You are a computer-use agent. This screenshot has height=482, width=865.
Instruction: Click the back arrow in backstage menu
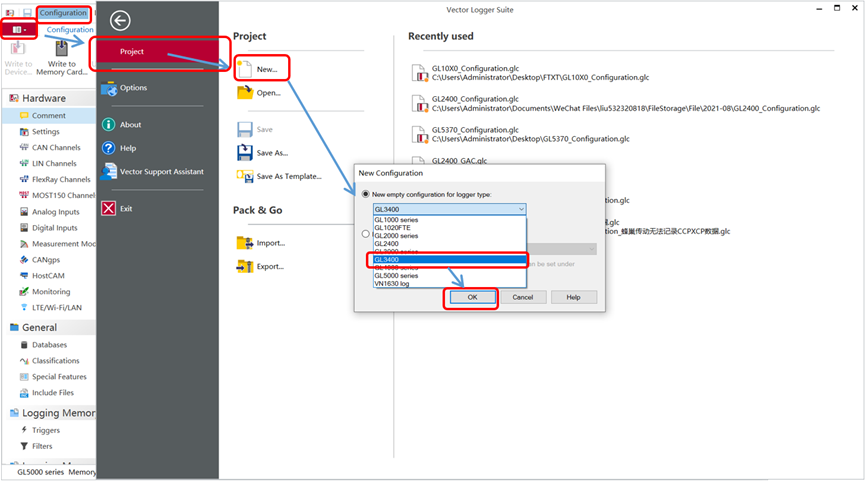pos(120,20)
